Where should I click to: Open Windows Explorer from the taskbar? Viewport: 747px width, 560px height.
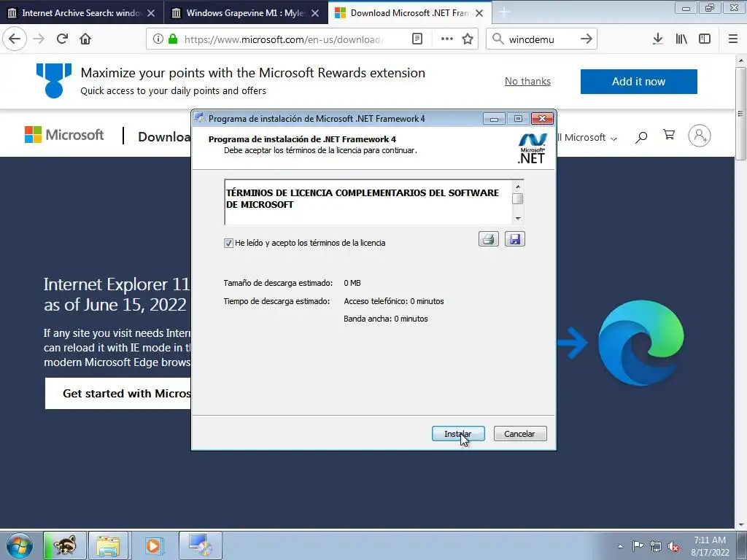[x=108, y=545]
